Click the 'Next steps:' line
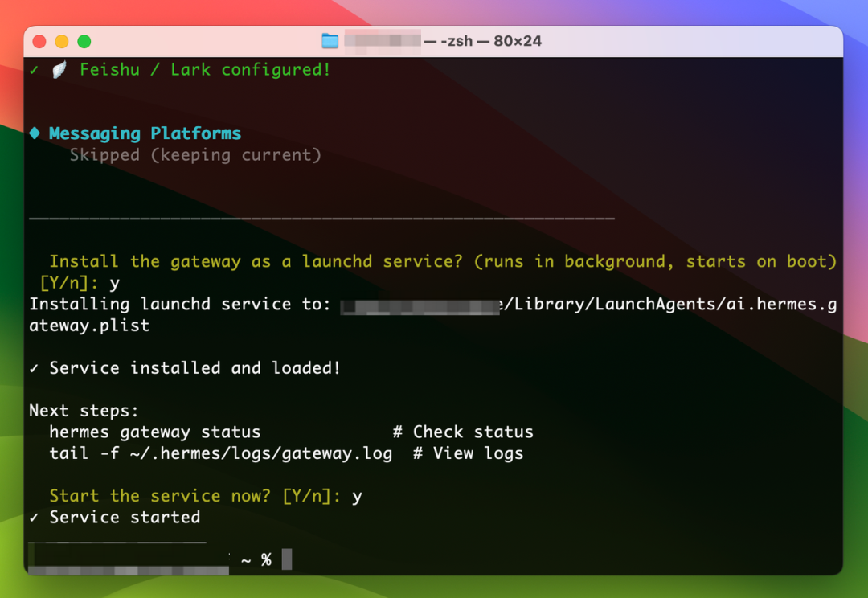The width and height of the screenshot is (868, 598). point(84,411)
